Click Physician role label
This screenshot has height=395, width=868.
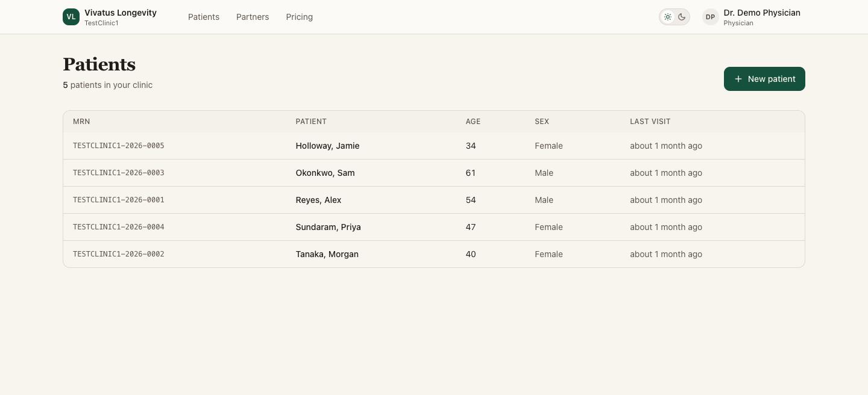tap(738, 23)
